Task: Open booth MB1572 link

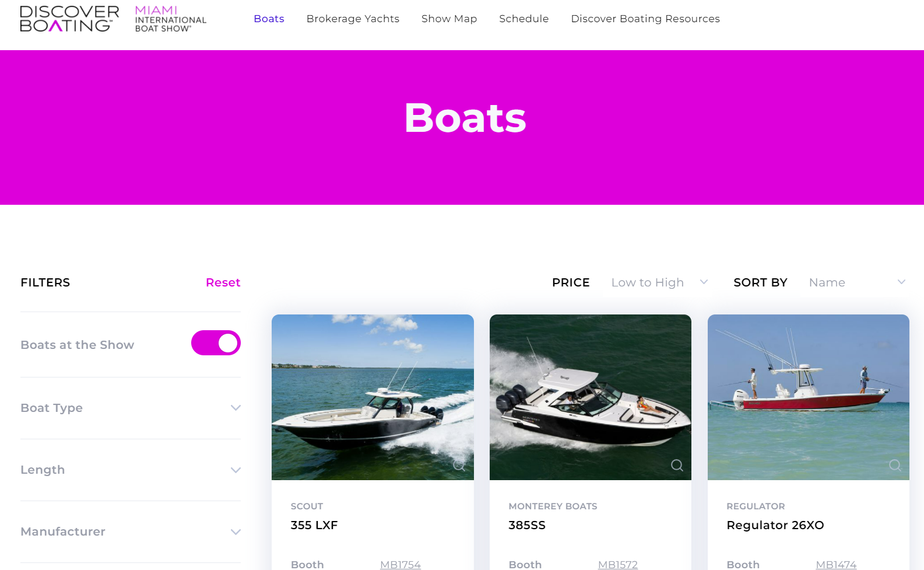Action: click(617, 564)
